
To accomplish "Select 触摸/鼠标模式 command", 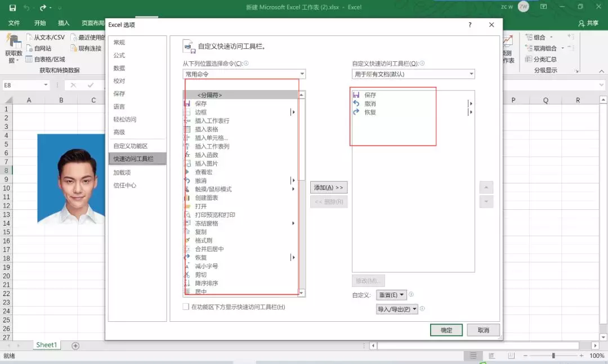I will pyautogui.click(x=241, y=189).
